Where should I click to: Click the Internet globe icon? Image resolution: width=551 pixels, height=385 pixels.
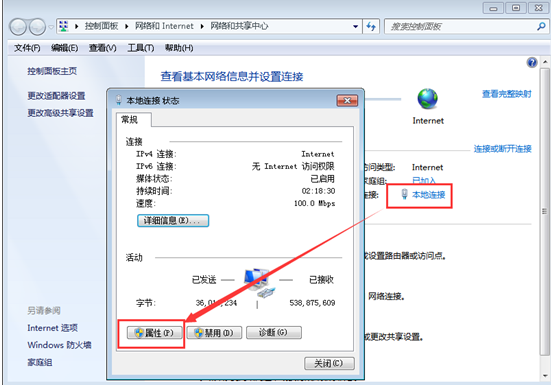click(x=428, y=99)
